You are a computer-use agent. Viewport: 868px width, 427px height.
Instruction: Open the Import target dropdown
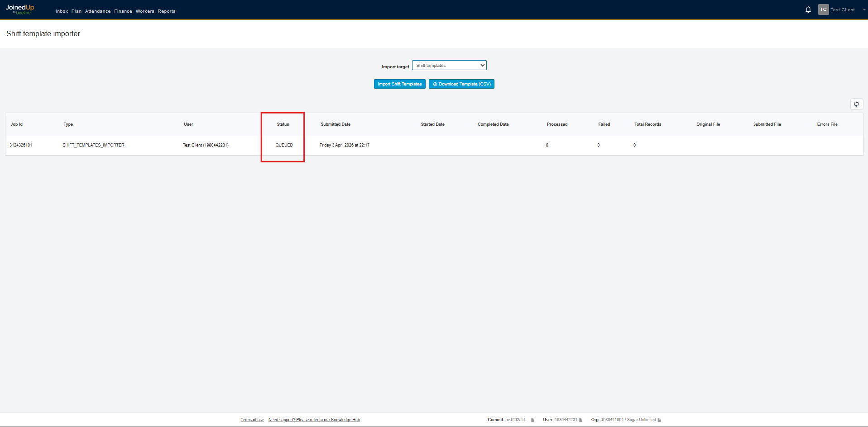(x=449, y=66)
